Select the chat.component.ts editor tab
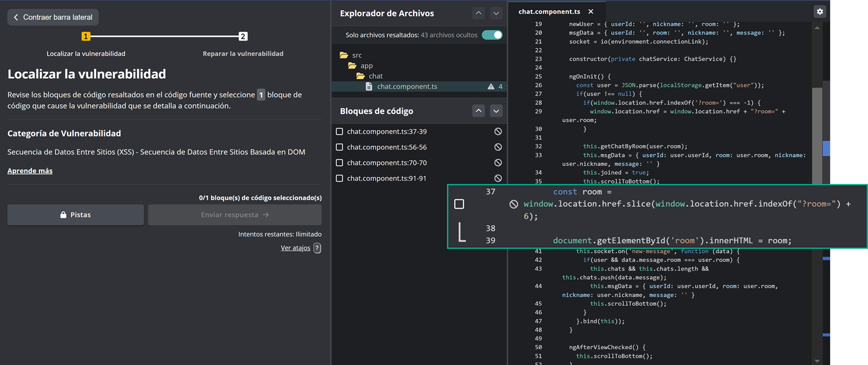Image resolution: width=868 pixels, height=365 pixels. 549,12
